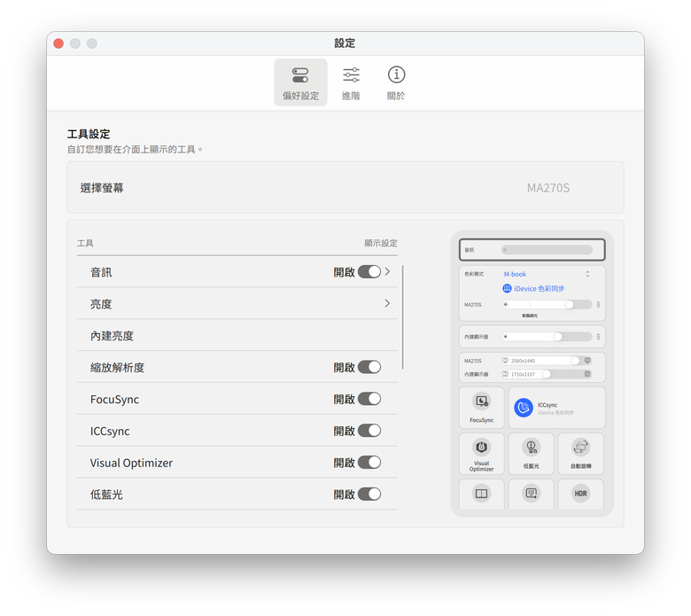
Task: Click the HDR icon in preview
Action: (581, 494)
